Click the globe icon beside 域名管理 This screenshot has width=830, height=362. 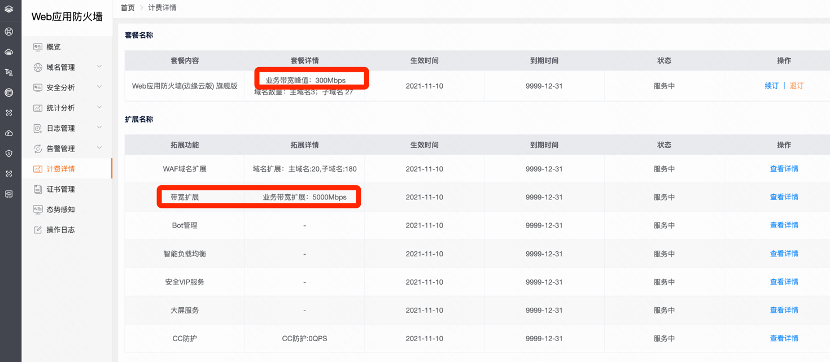[x=37, y=67]
